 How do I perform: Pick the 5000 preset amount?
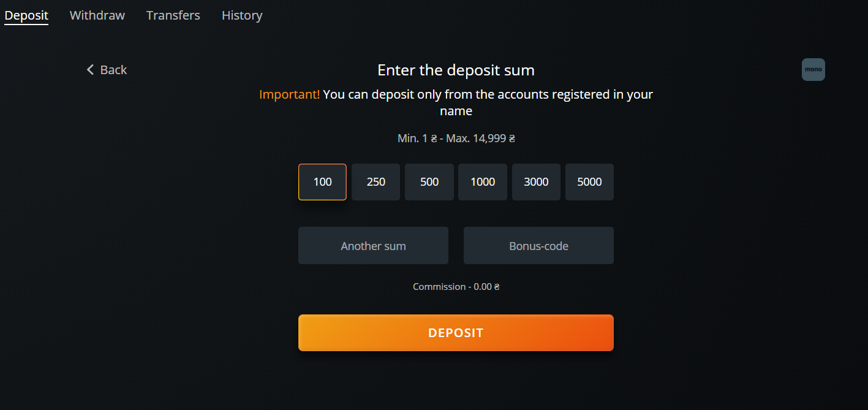click(x=589, y=182)
